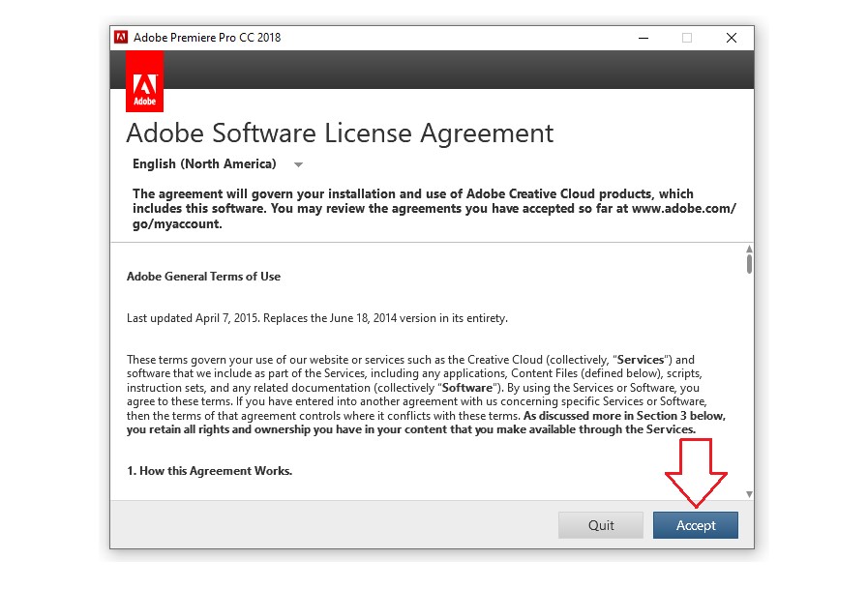Click the 'Adobe Software License Agreement' heading
This screenshot has height=589, width=868.
340,133
